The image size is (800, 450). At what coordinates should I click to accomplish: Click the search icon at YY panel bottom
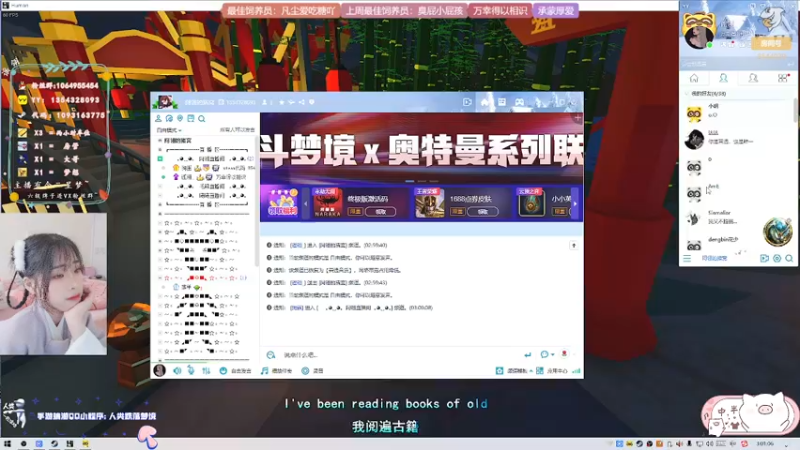click(789, 259)
